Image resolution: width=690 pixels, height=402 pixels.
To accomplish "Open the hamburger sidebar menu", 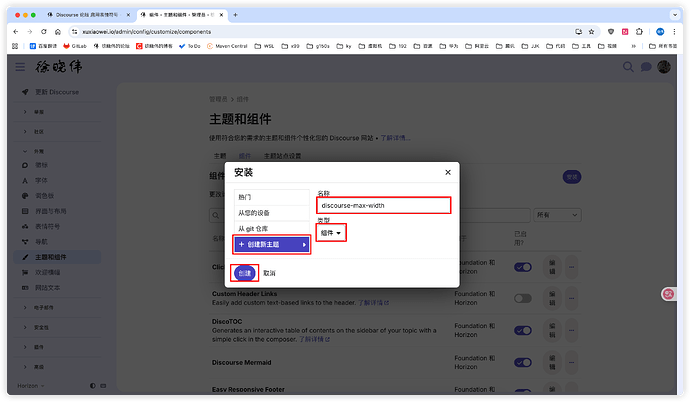I will [x=21, y=67].
